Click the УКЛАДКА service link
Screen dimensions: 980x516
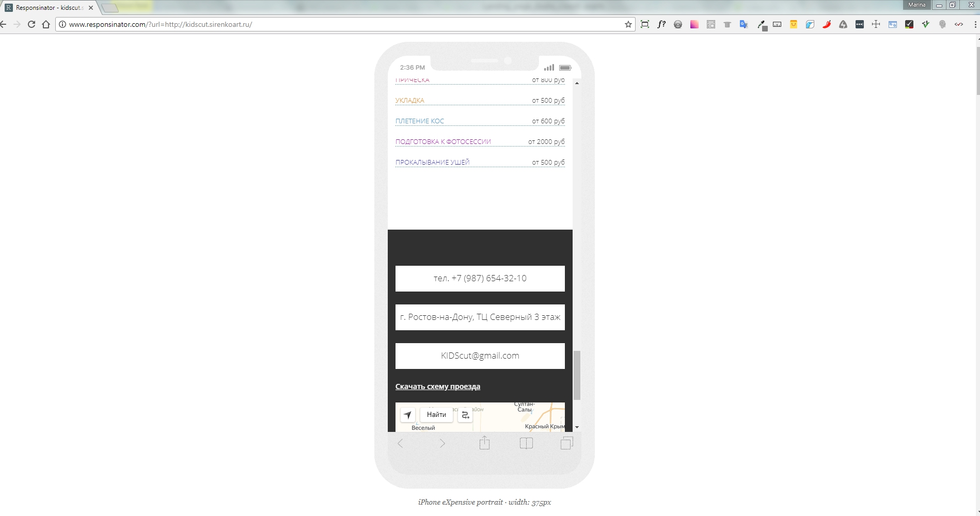tap(410, 101)
